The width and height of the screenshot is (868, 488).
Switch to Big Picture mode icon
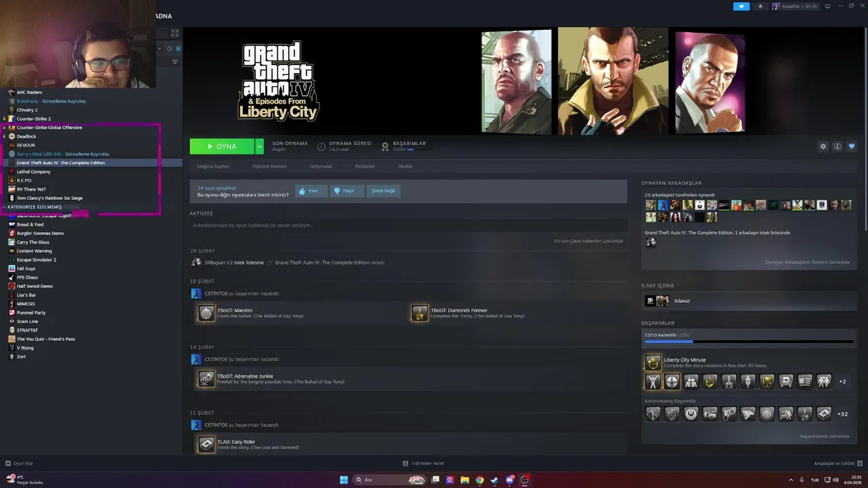tap(827, 6)
